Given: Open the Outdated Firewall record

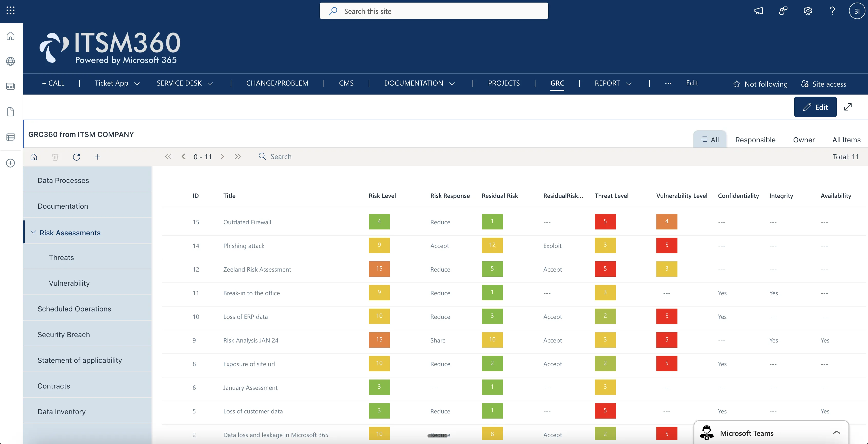Looking at the screenshot, I should 247,222.
